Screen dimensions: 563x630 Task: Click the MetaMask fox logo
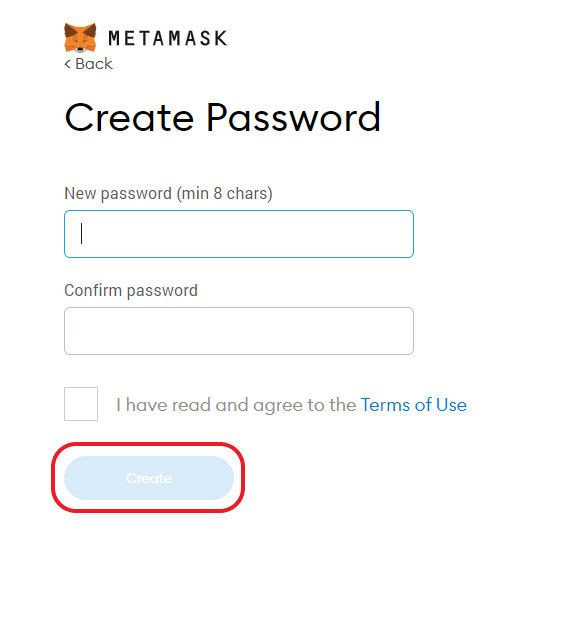tap(80, 38)
